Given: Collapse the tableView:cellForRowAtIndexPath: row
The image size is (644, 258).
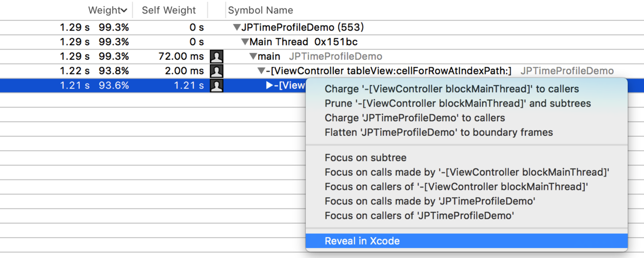Looking at the screenshot, I should click(261, 71).
